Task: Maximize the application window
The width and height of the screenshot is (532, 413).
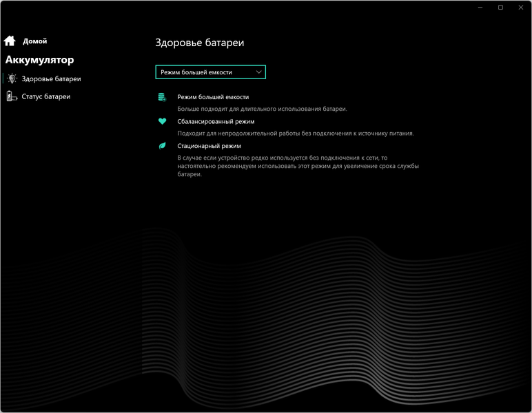Action: point(500,8)
